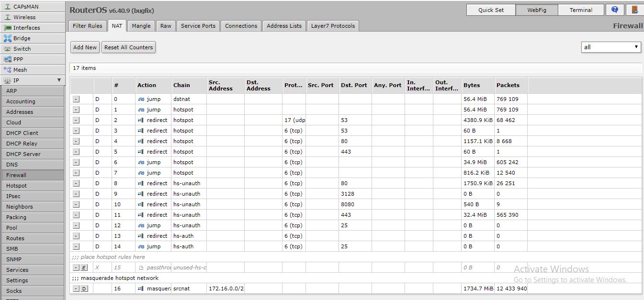644x300 pixels.
Task: Open redirect action of rule 5
Action: pyautogui.click(x=153, y=152)
